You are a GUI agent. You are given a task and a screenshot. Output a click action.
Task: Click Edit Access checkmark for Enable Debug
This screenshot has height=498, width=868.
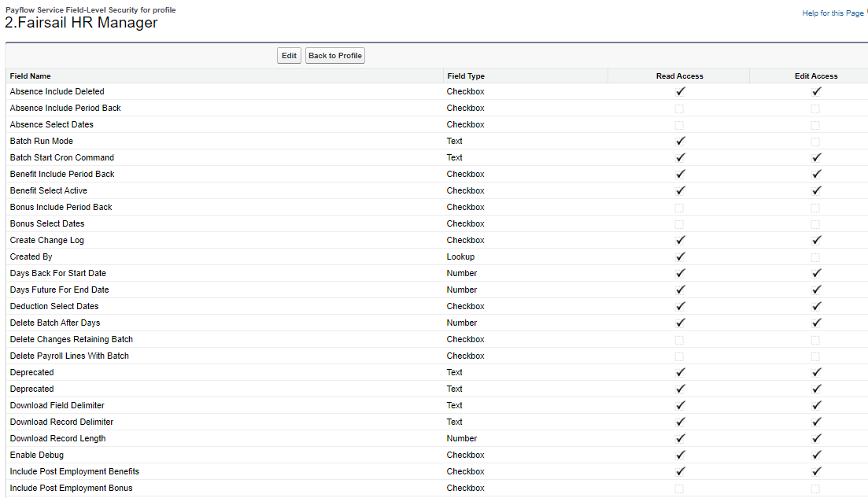tap(816, 456)
